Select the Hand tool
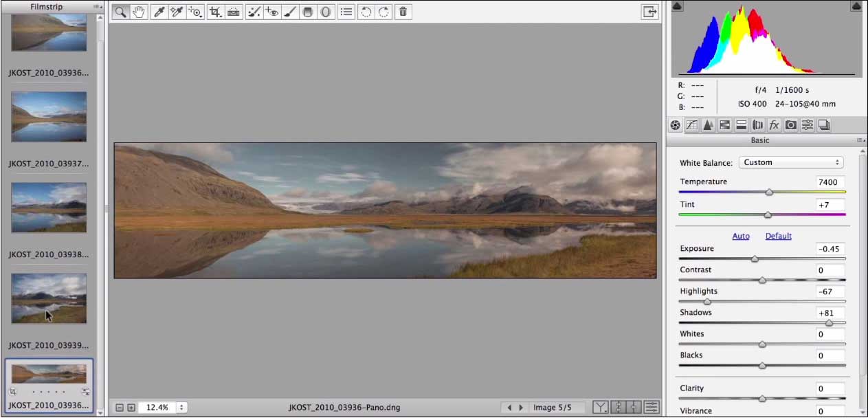Viewport: 868px width, 418px height. point(139,12)
